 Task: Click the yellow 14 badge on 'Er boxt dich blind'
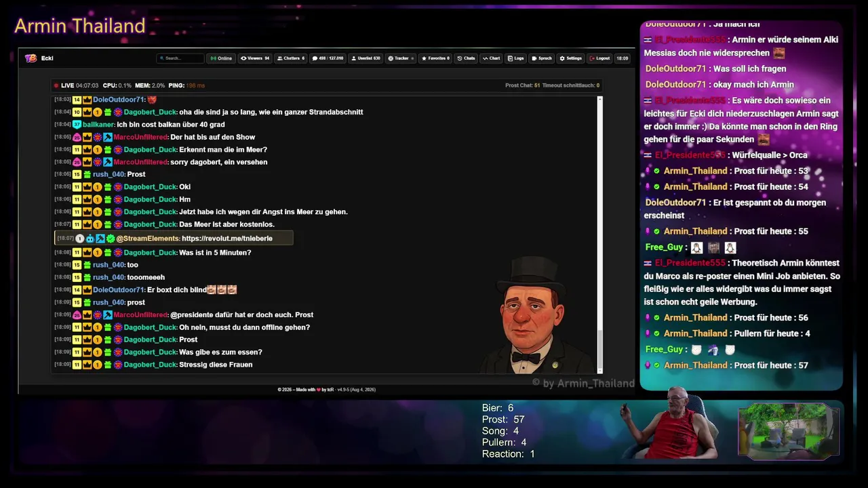click(77, 290)
